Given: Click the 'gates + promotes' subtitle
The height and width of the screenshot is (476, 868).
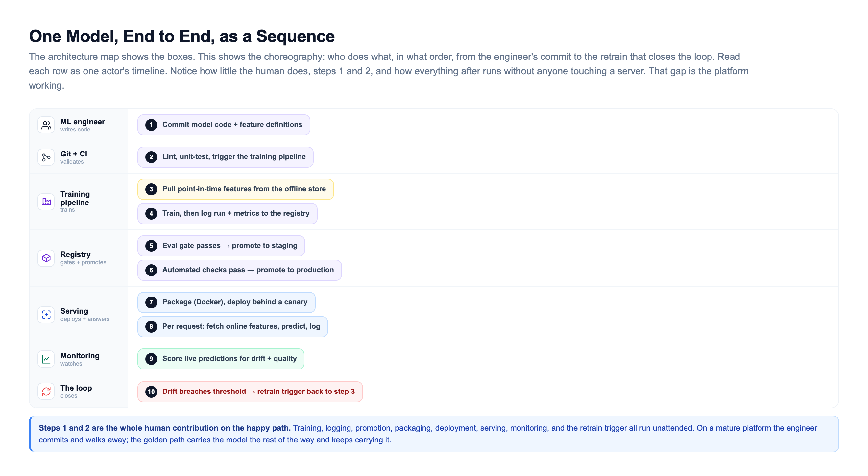Looking at the screenshot, I should pyautogui.click(x=83, y=262).
